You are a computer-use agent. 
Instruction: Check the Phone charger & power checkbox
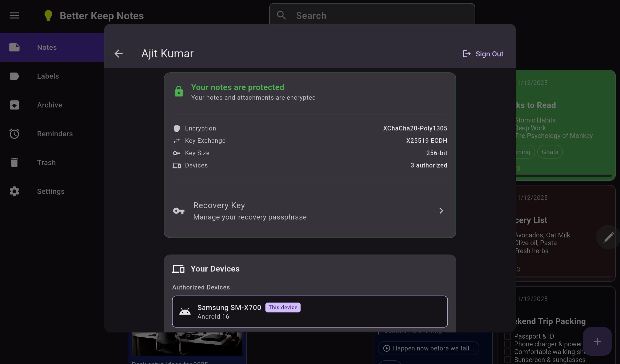coord(508,344)
